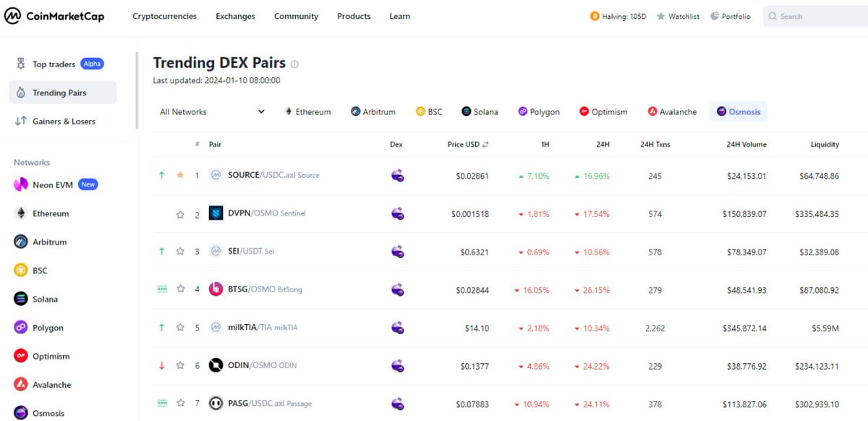Click the ODIN token logo
868x421 pixels.
click(x=216, y=365)
